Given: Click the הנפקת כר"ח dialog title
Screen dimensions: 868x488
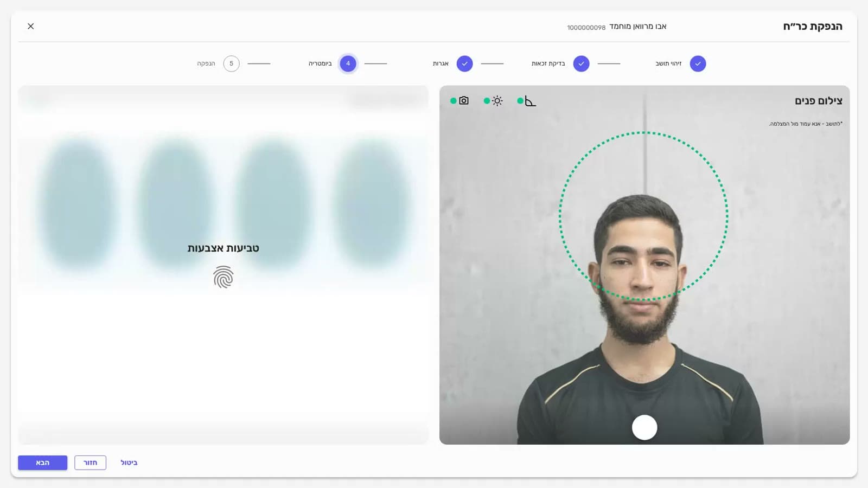Looking at the screenshot, I should [813, 26].
